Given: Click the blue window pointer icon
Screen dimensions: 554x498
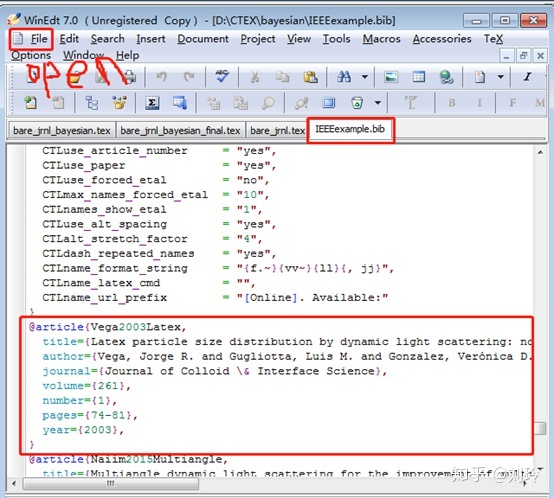Looking at the screenshot, I should [180, 103].
